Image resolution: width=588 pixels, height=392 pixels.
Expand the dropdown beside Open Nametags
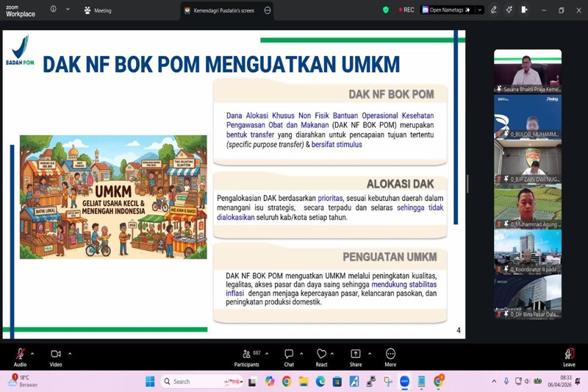480,10
